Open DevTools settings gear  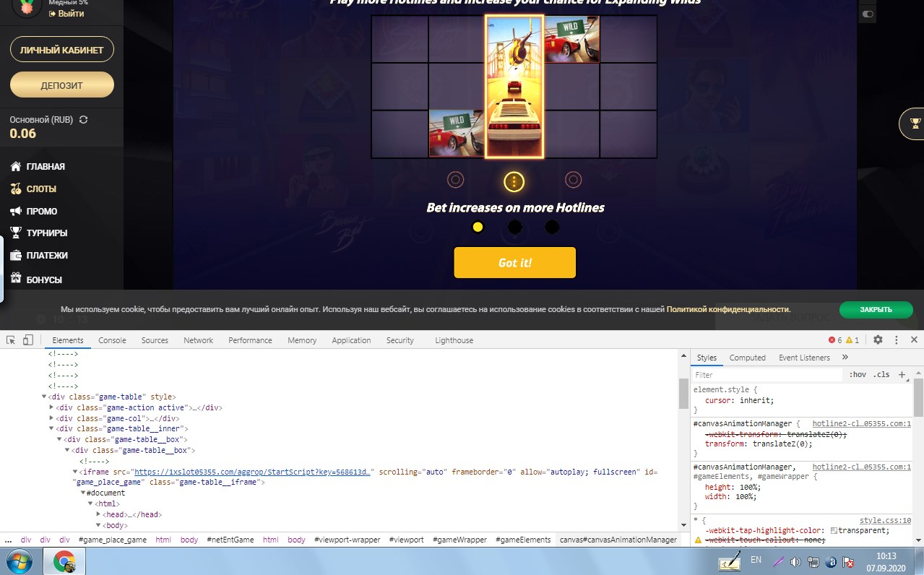click(878, 340)
